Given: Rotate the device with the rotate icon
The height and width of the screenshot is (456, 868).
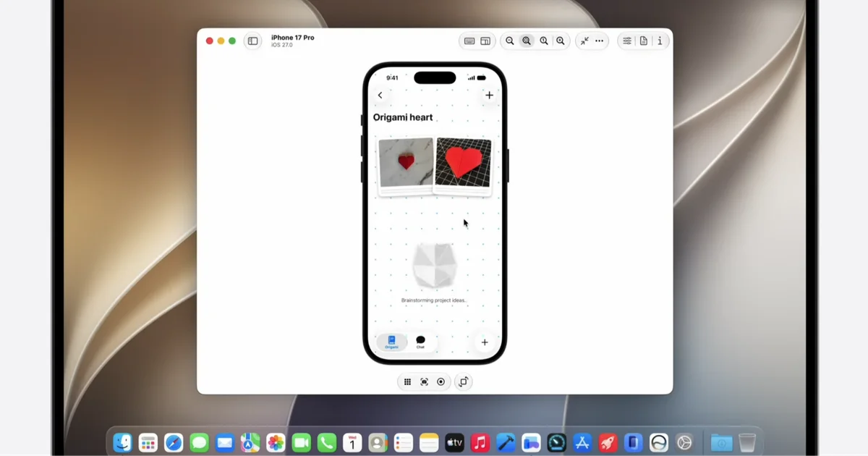Looking at the screenshot, I should click(x=464, y=381).
